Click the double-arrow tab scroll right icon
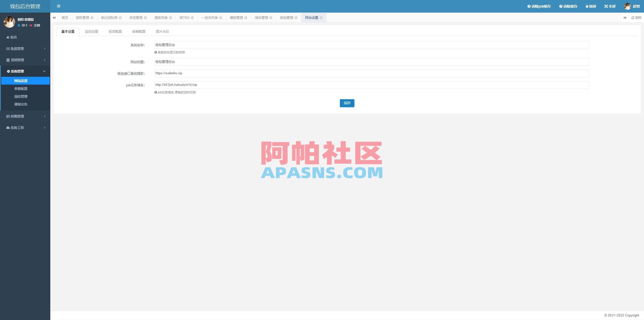Image resolution: width=644 pixels, height=320 pixels. (x=626, y=18)
